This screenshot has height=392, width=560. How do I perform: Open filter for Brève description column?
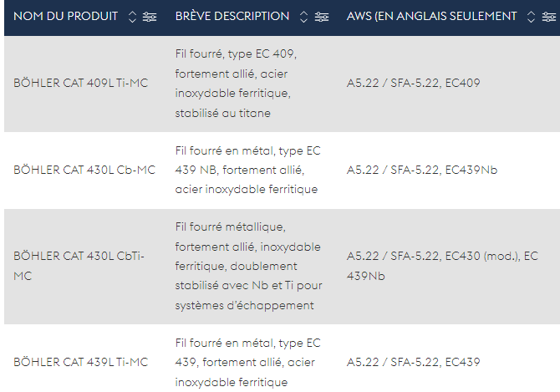point(322,17)
